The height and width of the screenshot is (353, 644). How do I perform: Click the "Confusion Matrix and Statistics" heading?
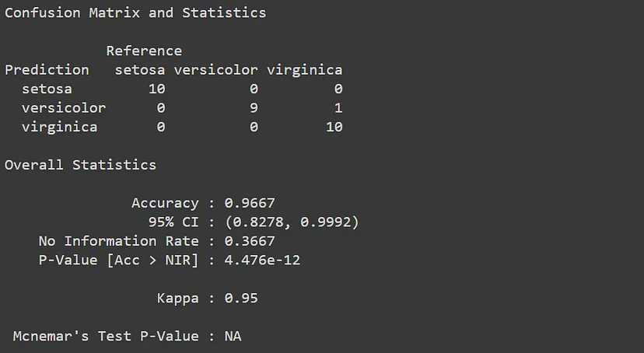point(135,13)
